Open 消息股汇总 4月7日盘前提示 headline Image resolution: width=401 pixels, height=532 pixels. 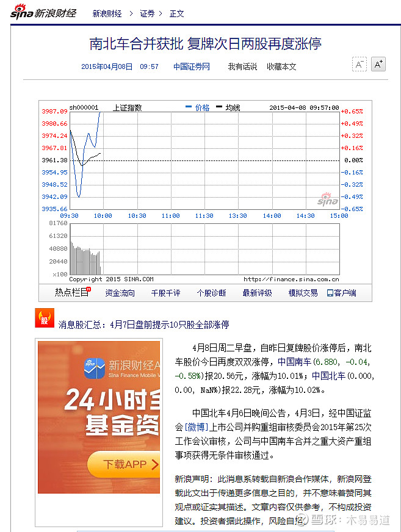pos(143,325)
